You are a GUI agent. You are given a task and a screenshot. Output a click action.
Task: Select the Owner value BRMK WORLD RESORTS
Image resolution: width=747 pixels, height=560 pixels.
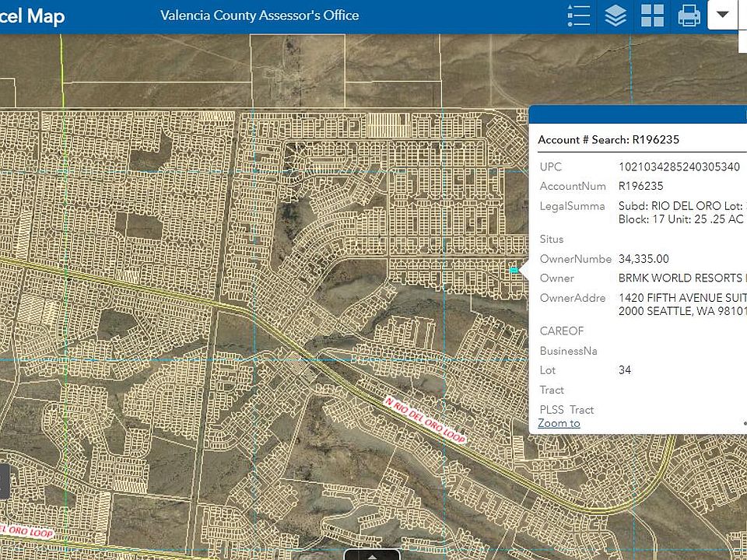tap(681, 278)
